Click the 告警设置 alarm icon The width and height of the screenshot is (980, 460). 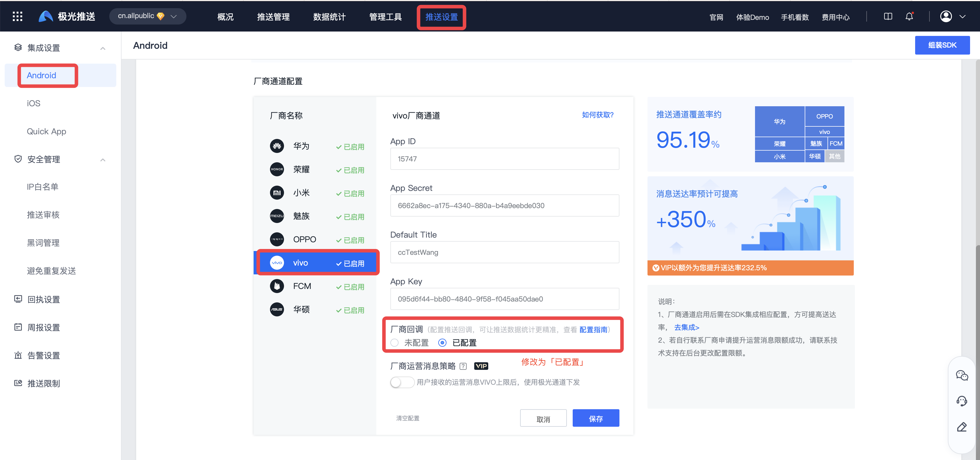point(18,355)
